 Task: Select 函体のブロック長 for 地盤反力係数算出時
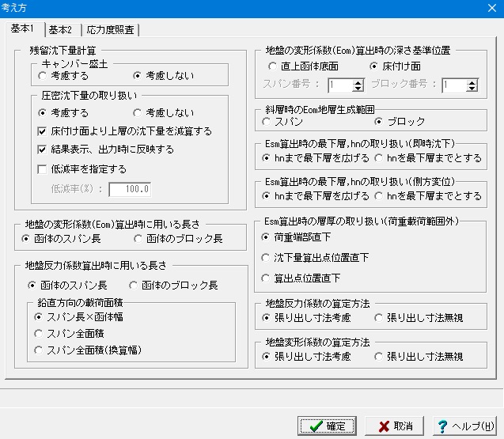173,286
